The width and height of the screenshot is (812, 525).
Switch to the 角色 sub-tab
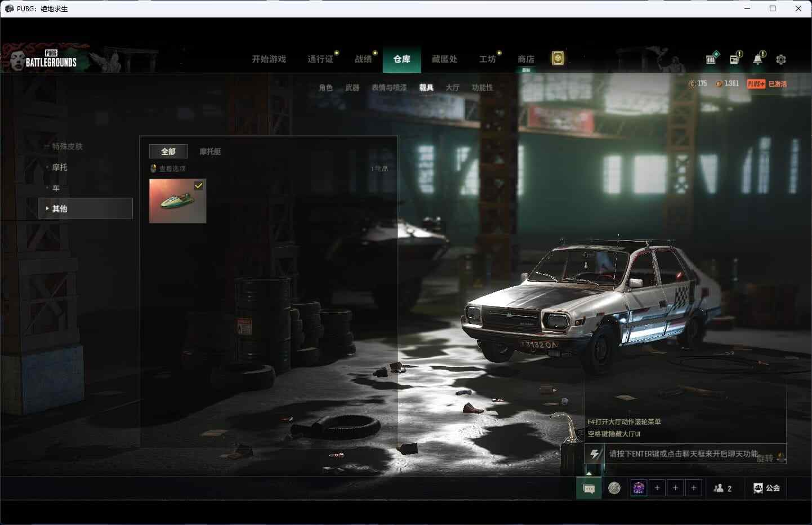coord(325,87)
